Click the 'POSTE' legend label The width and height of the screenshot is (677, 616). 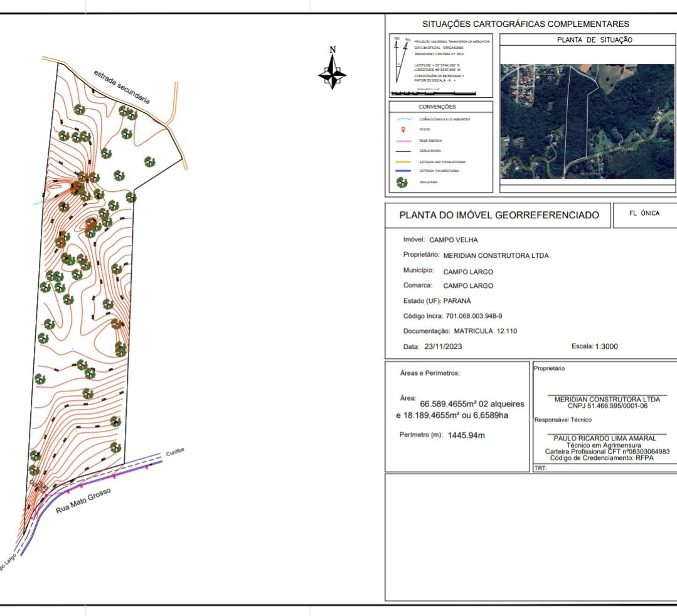(425, 129)
